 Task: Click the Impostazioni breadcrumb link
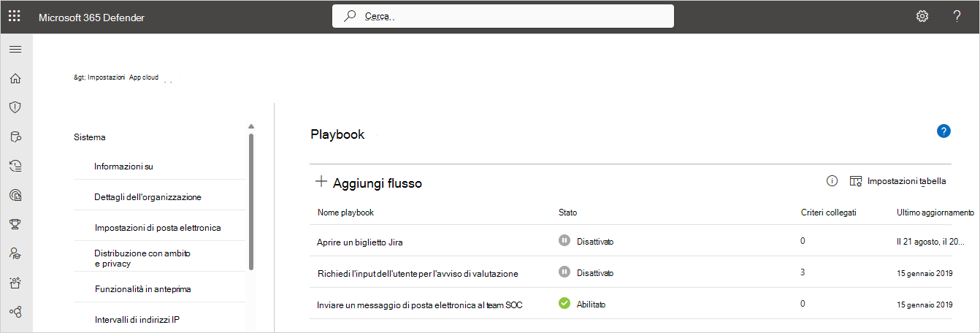[x=107, y=77]
